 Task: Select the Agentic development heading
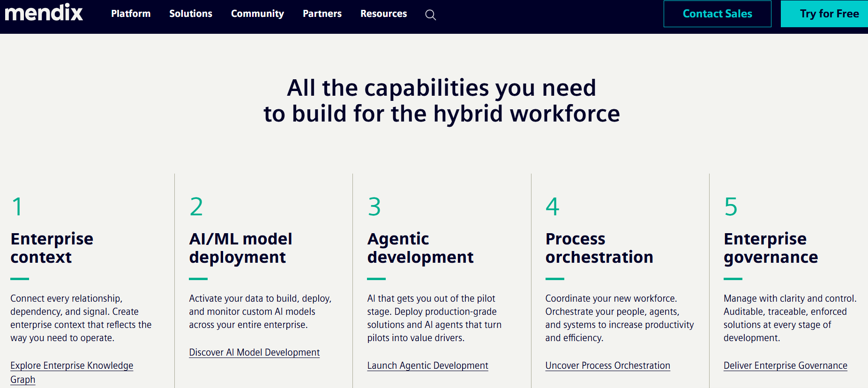tap(420, 248)
